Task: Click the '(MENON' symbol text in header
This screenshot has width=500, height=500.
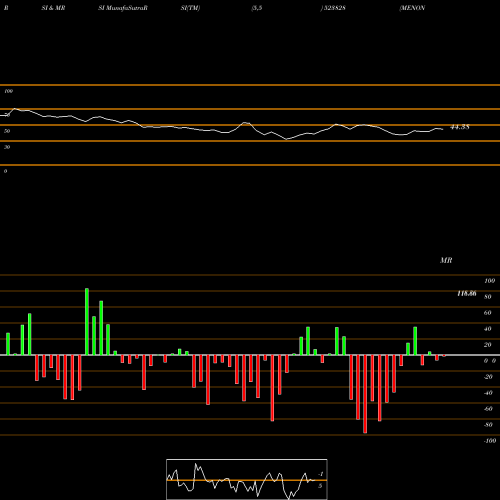Action: (412, 8)
